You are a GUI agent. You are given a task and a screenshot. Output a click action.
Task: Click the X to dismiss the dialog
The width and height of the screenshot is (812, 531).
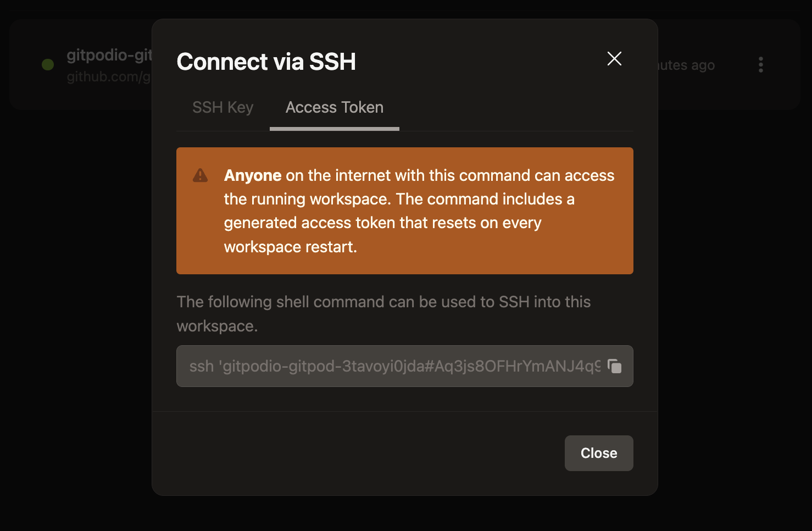pos(614,59)
